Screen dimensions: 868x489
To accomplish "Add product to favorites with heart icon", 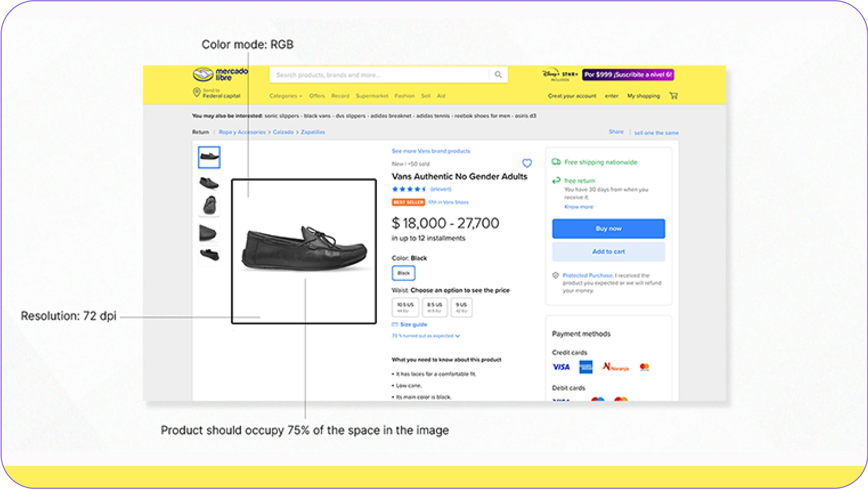I will click(527, 163).
